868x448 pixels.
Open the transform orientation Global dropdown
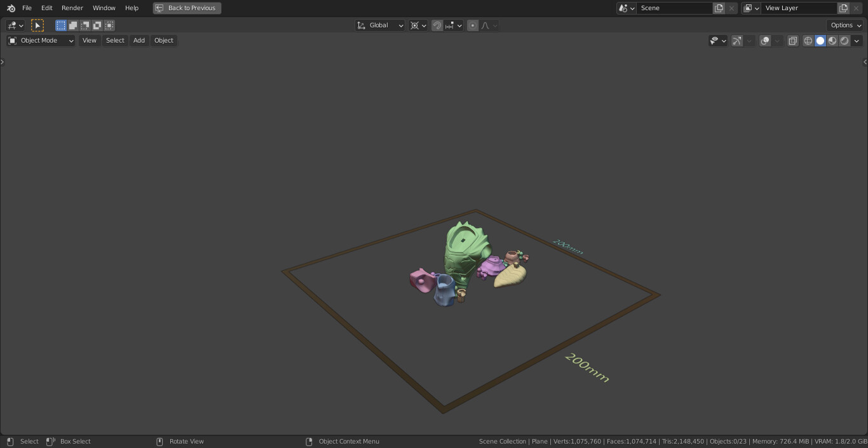tap(380, 25)
